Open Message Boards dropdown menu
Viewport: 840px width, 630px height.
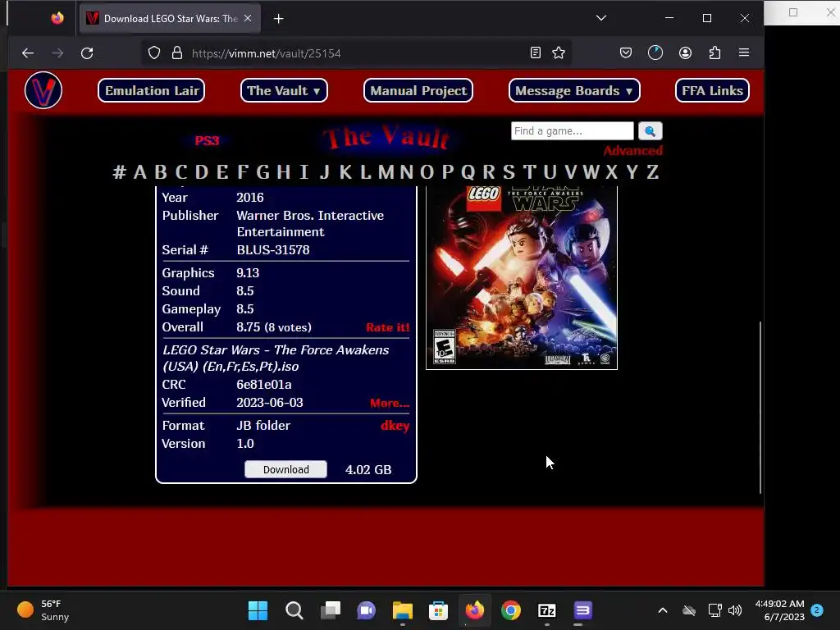tap(574, 90)
